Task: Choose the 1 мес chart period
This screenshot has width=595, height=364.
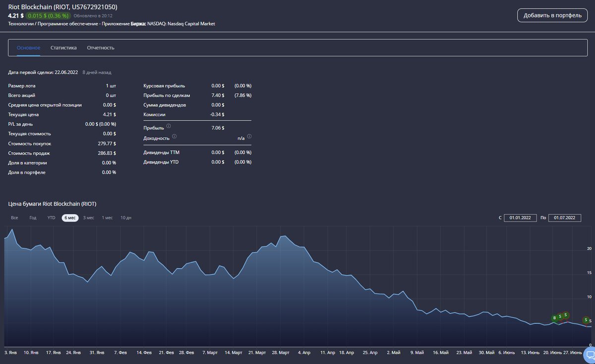Action: (107, 218)
